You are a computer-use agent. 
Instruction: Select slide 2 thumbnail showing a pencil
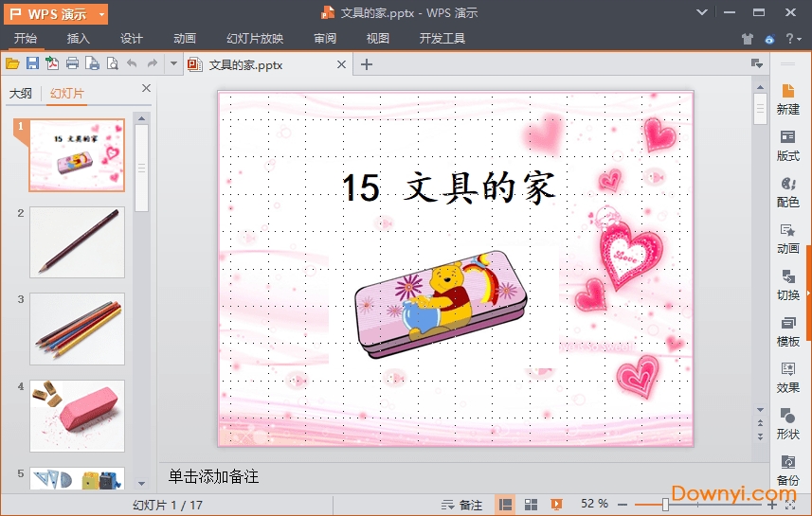tap(77, 242)
